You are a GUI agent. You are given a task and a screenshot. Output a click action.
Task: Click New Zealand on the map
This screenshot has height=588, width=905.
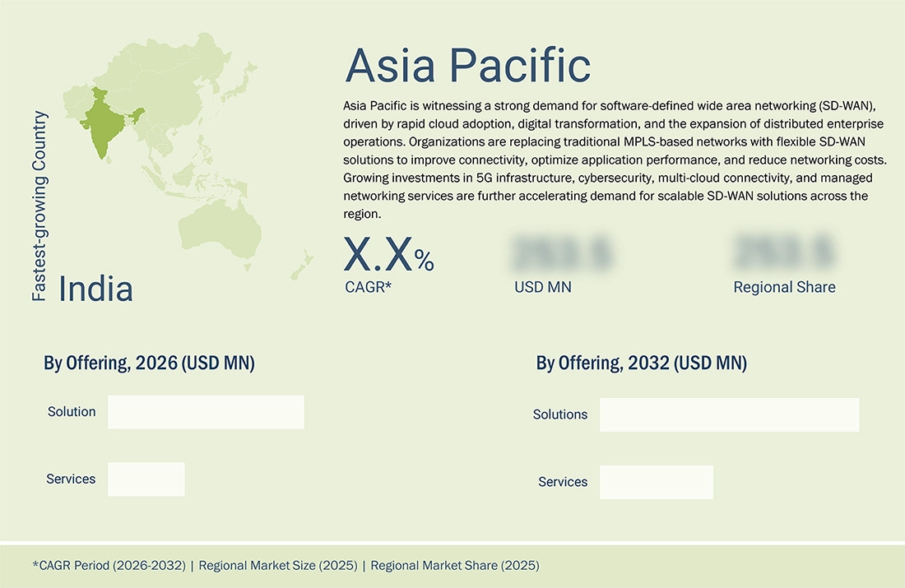point(302,265)
